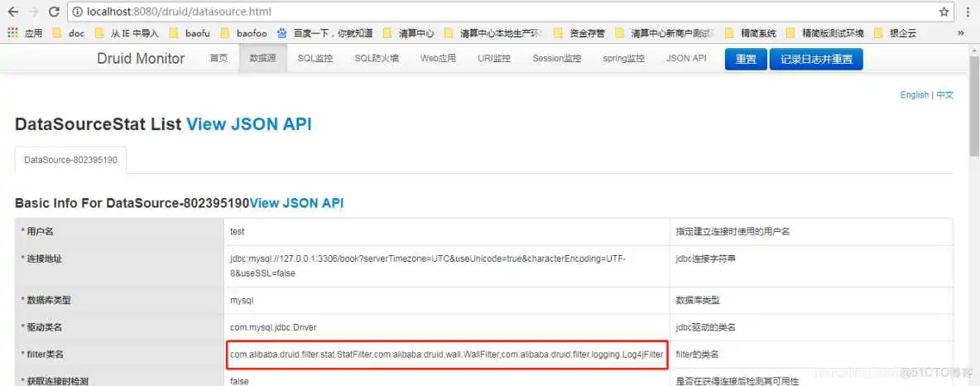Click the site info icon in address bar
Viewport: 980px width, 386px height.
(x=78, y=12)
